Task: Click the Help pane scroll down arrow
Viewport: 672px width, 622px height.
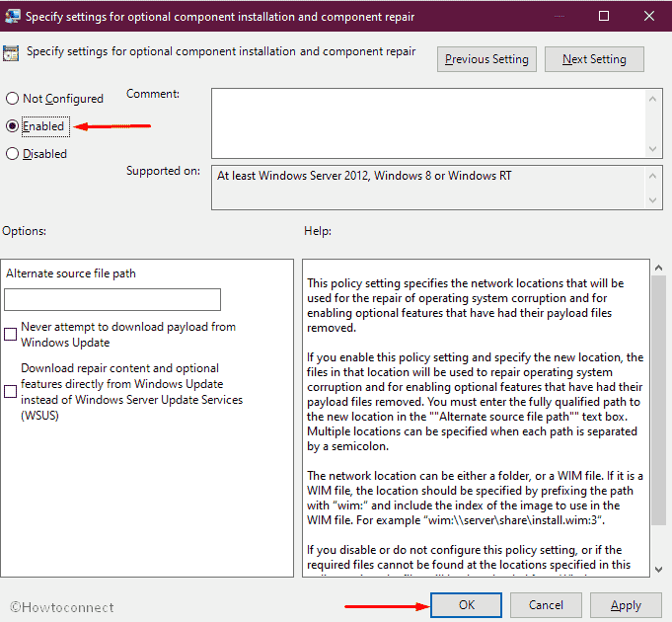Action: point(659,570)
